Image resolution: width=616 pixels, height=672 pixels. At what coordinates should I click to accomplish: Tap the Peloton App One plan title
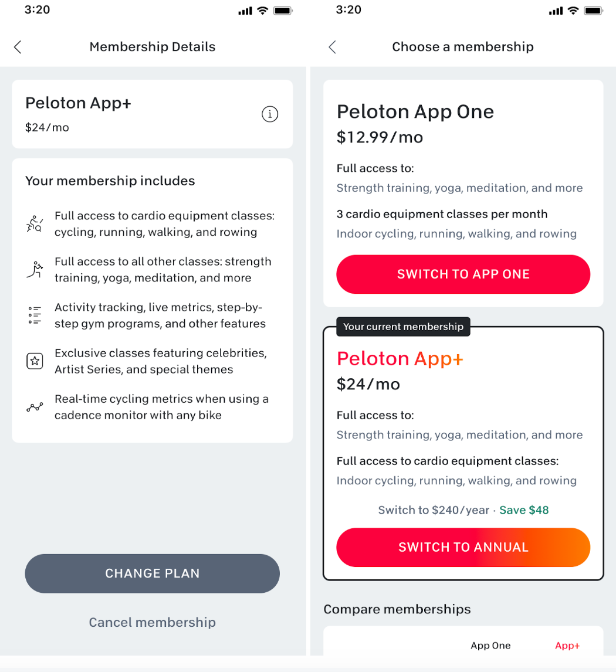(x=415, y=111)
